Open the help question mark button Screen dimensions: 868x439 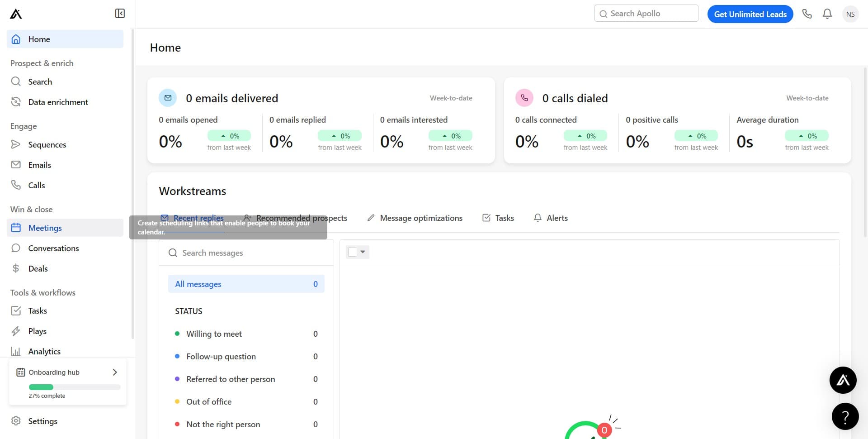[x=844, y=416]
